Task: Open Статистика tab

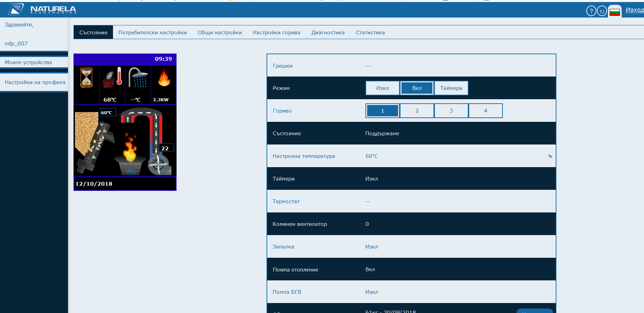Action: 370,33
